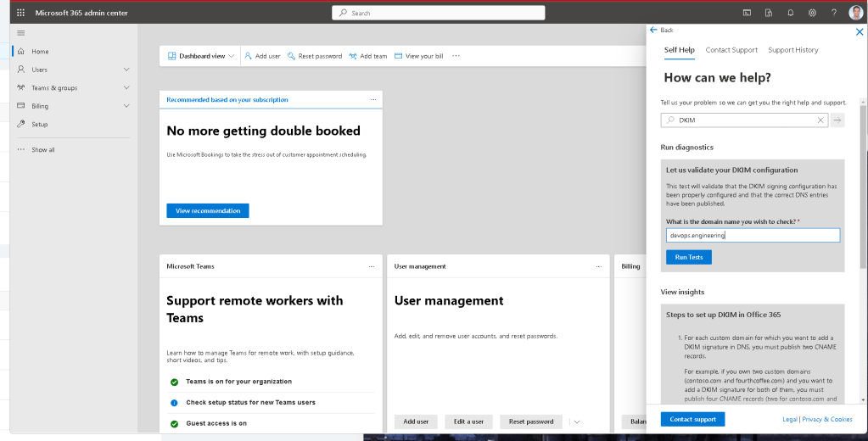Expand the Users navigation chevron
The width and height of the screenshot is (868, 441).
tap(126, 70)
